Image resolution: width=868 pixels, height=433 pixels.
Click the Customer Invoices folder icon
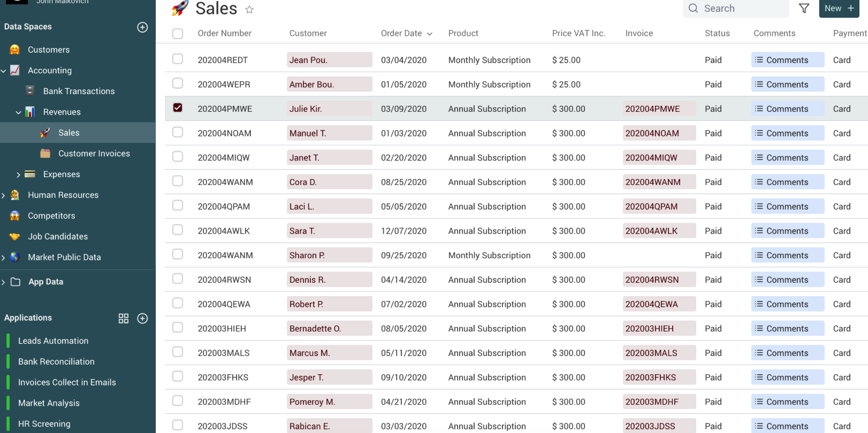pyautogui.click(x=45, y=153)
